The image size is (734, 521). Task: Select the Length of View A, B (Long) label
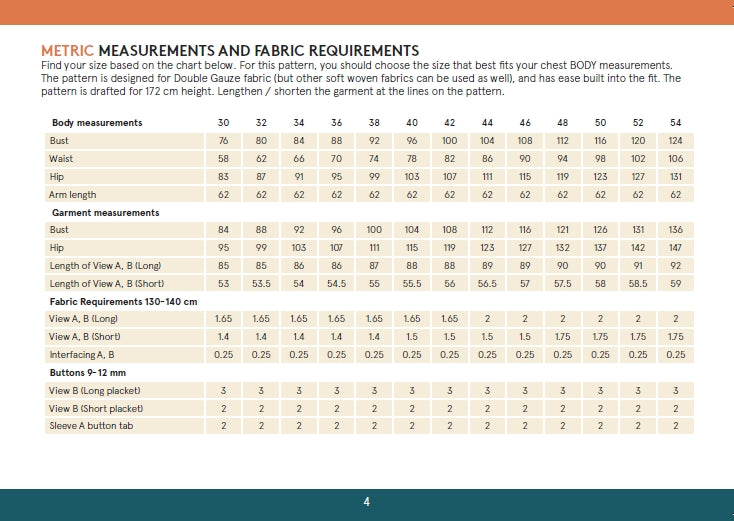pyautogui.click(x=105, y=265)
